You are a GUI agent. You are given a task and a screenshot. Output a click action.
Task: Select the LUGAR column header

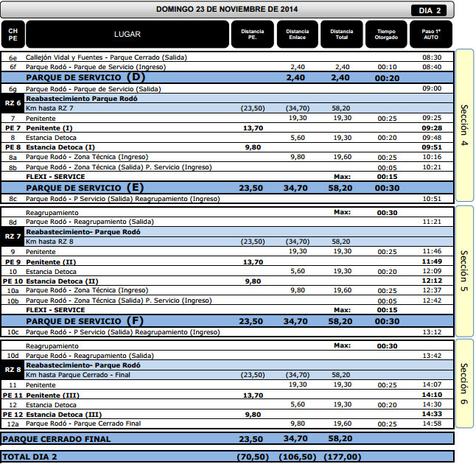[127, 35]
